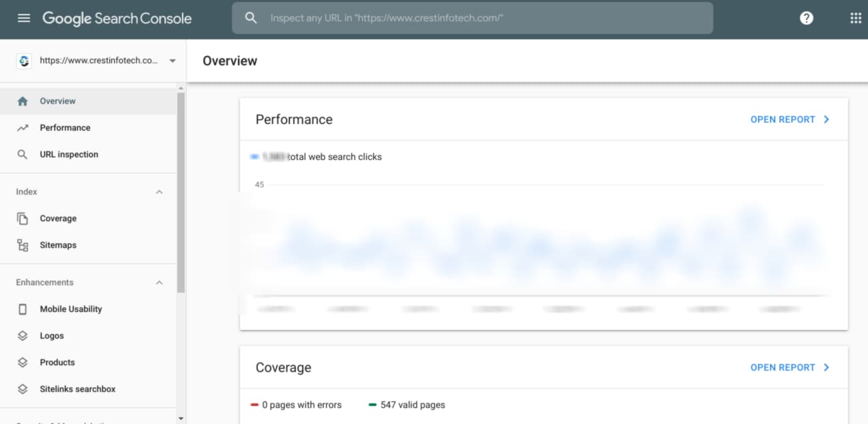This screenshot has height=424, width=868.
Task: Open the Products enhancement report
Action: (88, 363)
